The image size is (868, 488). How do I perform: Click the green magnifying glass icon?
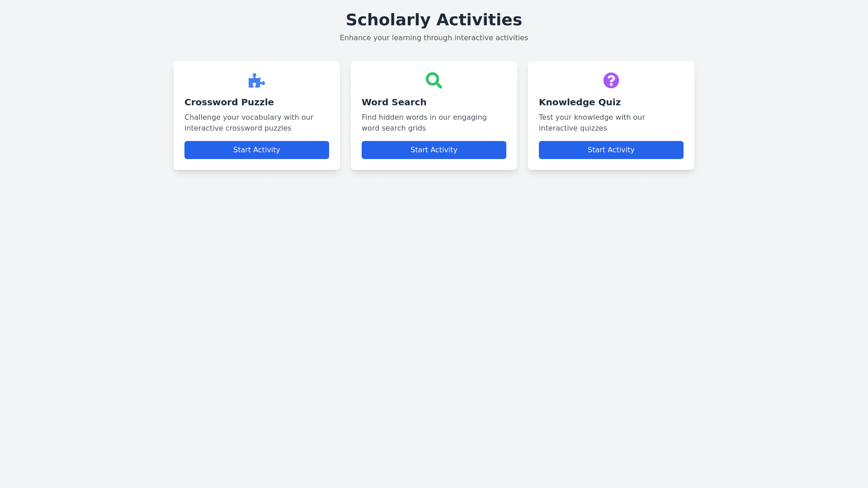tap(434, 80)
